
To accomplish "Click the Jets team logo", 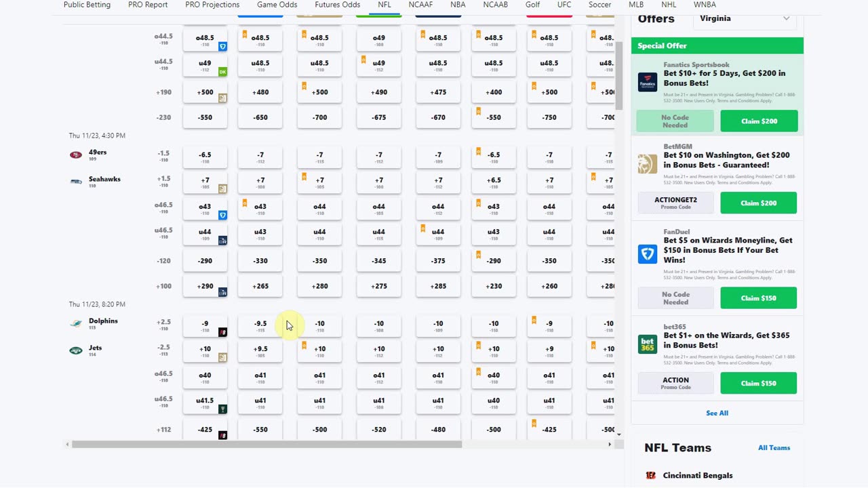I will (x=75, y=350).
